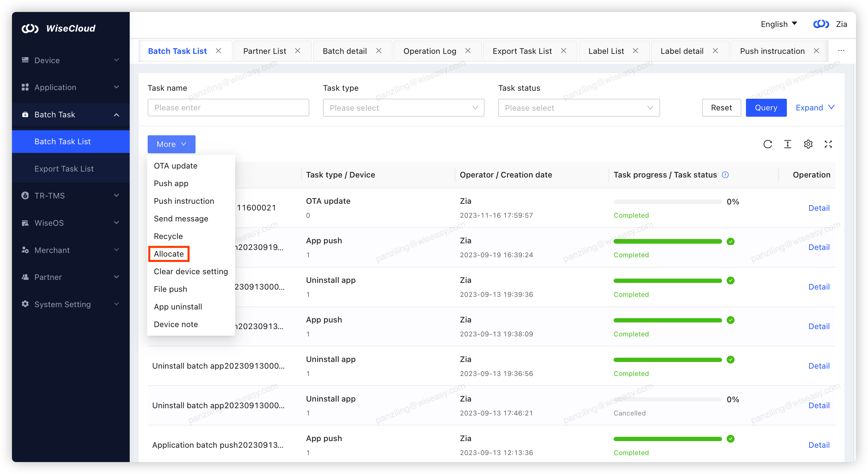Click the row density icon

click(788, 144)
